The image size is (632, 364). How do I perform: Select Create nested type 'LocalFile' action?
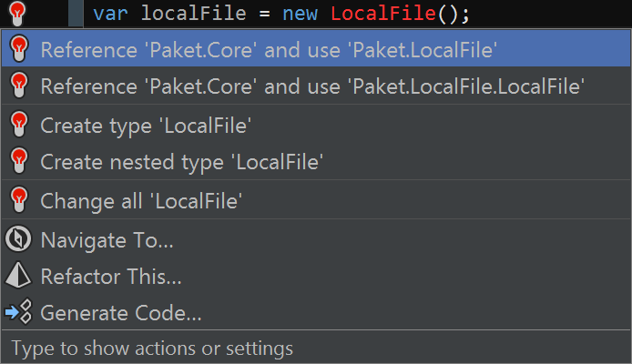316,161
